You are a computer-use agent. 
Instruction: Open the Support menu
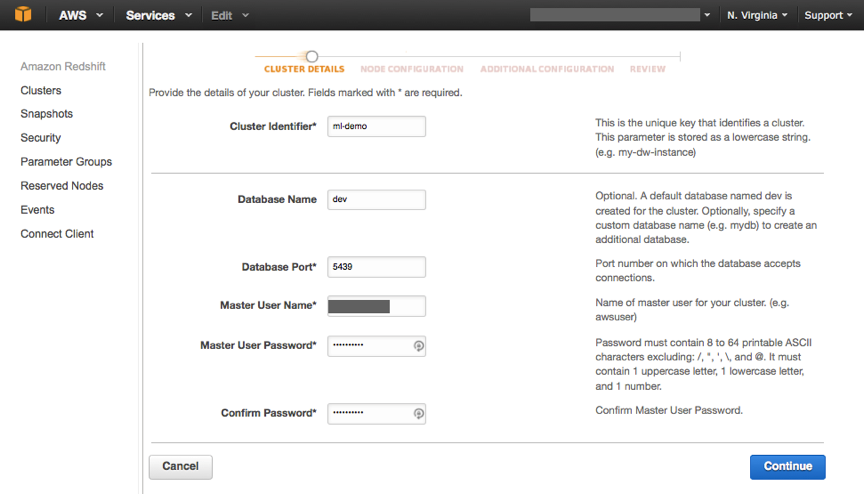point(828,15)
